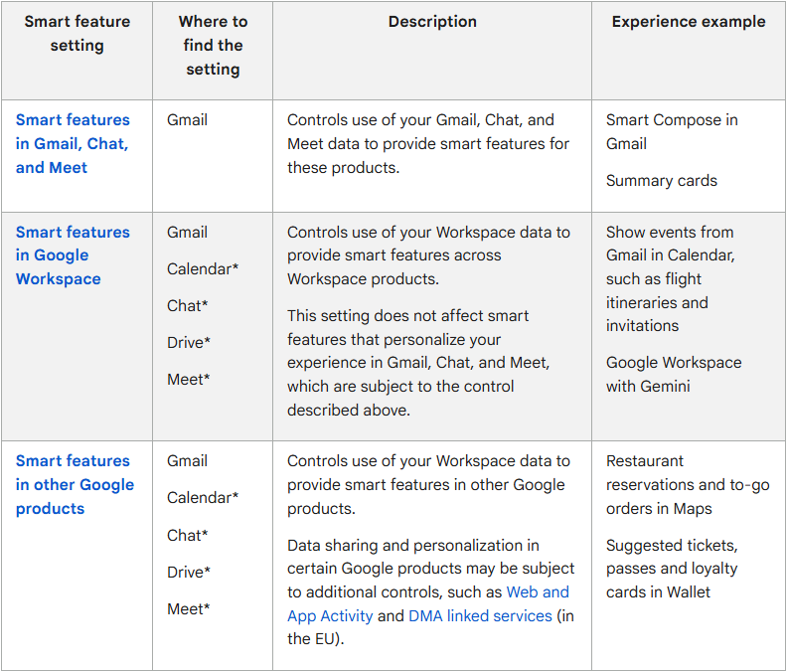The height and width of the screenshot is (672, 786).
Task: Click the Smart Compose in Gmail text
Action: pyautogui.click(x=672, y=131)
